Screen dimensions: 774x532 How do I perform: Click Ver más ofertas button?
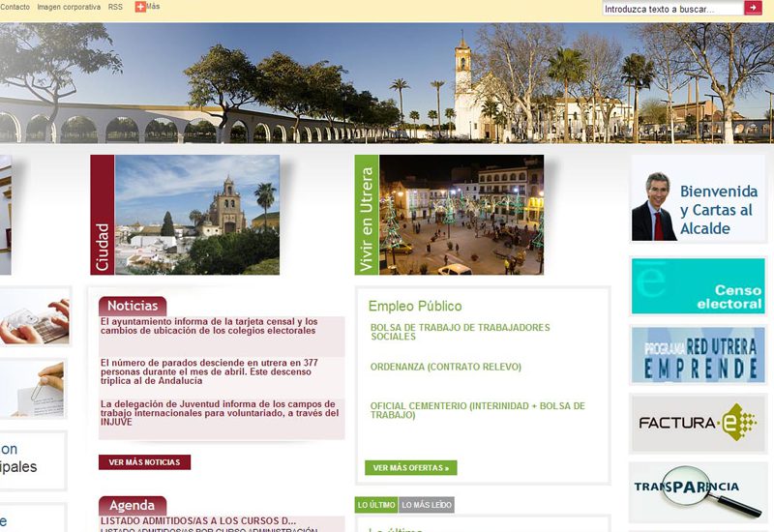click(410, 468)
